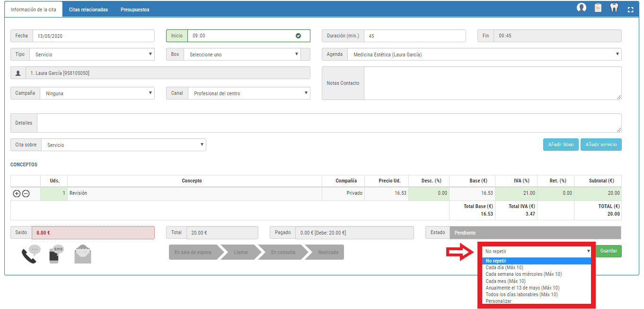Open the Canal dropdown
This screenshot has width=644, height=309.
click(x=249, y=93)
